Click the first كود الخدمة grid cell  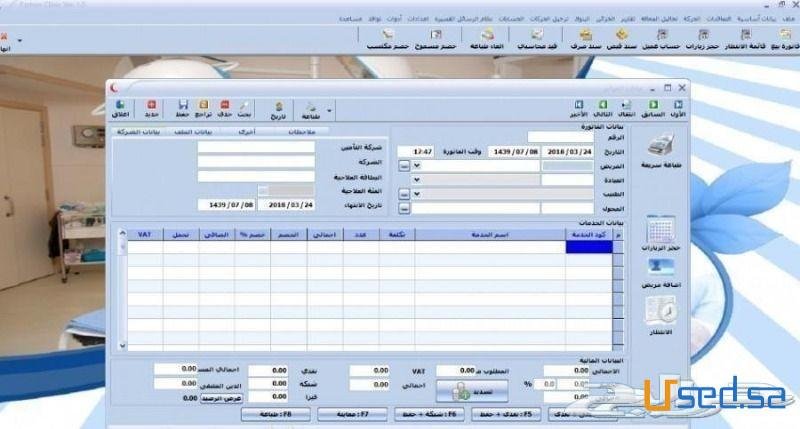pyautogui.click(x=588, y=246)
